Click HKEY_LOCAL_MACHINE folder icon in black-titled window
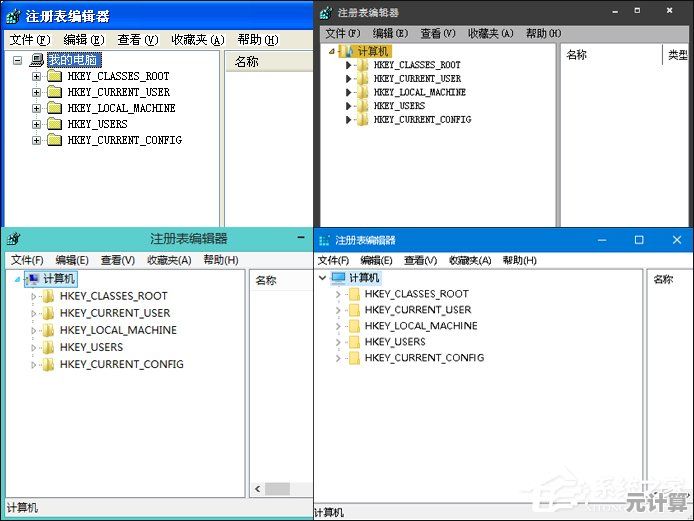694x521 pixels. click(x=363, y=92)
